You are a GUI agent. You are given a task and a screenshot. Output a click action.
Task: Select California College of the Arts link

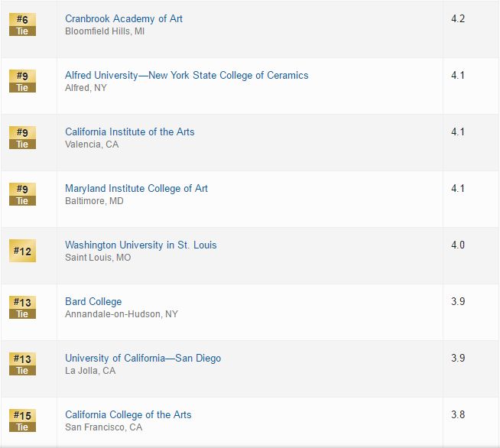pyautogui.click(x=128, y=414)
